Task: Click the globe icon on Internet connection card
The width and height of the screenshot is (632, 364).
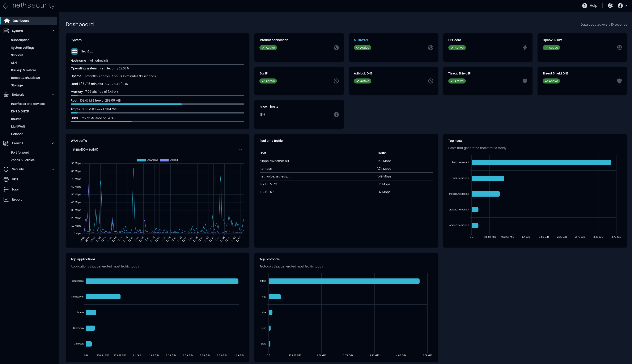Action: [x=336, y=47]
